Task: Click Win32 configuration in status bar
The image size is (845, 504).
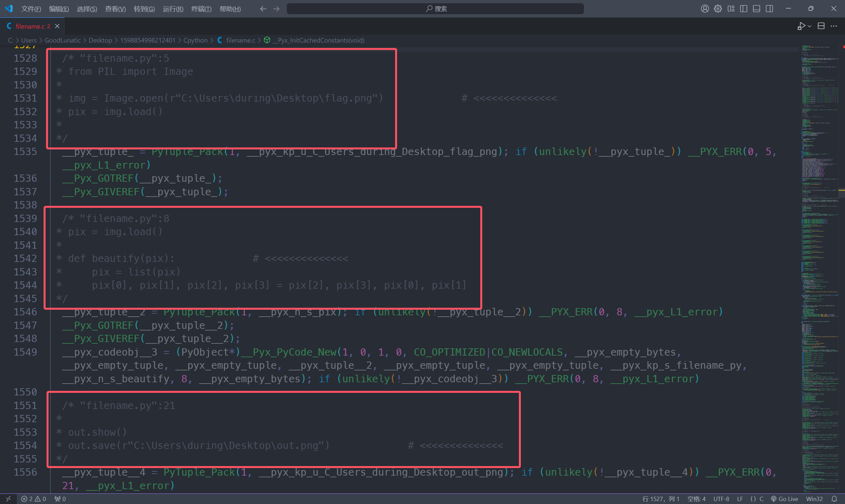Action: tap(814, 499)
